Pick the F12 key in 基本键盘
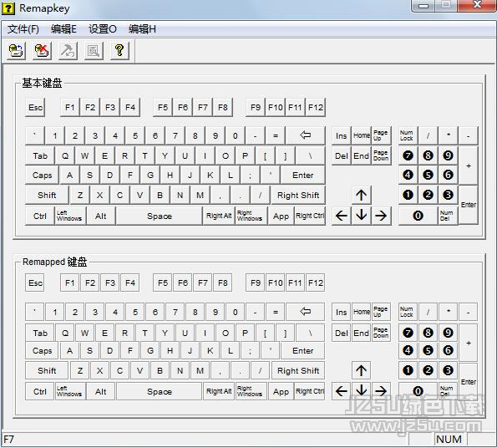This screenshot has width=497, height=448. click(x=316, y=108)
